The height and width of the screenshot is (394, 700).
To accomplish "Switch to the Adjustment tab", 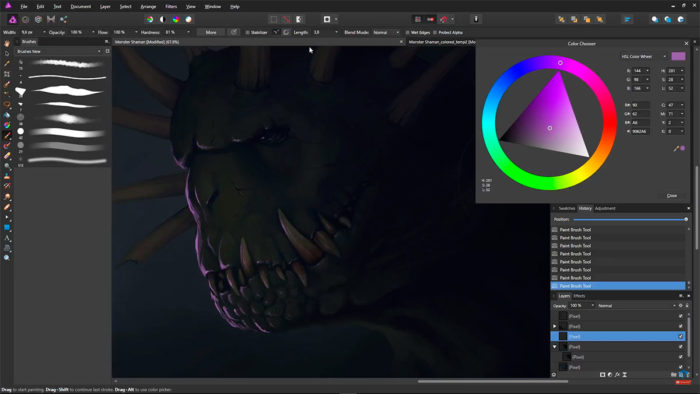I will tap(605, 208).
